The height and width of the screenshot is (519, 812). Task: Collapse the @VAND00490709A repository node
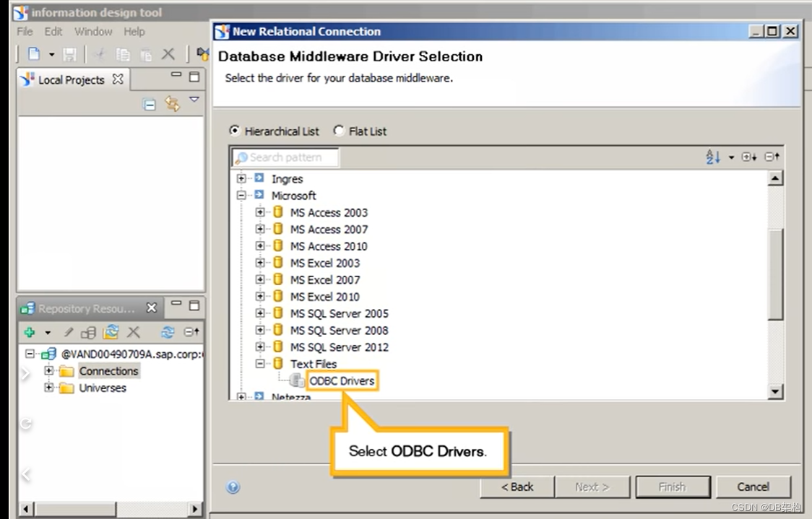pos(30,354)
